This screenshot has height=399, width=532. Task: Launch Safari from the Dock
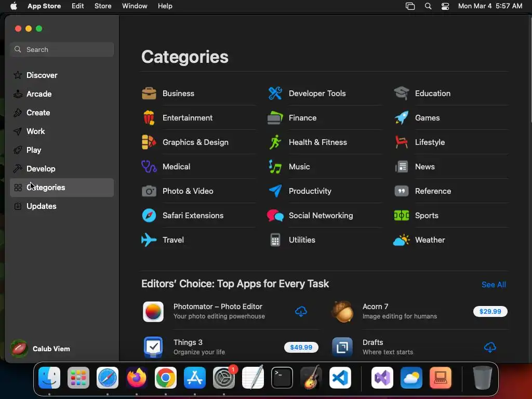[108, 378]
